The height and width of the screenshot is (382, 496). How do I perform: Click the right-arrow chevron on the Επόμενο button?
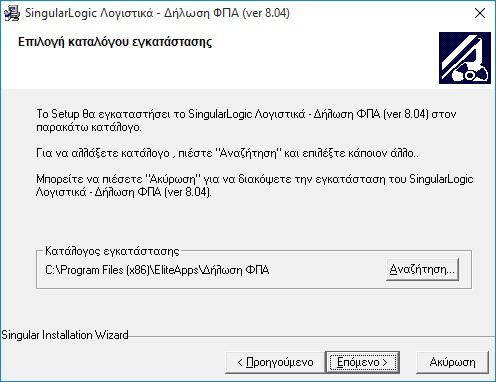click(385, 362)
